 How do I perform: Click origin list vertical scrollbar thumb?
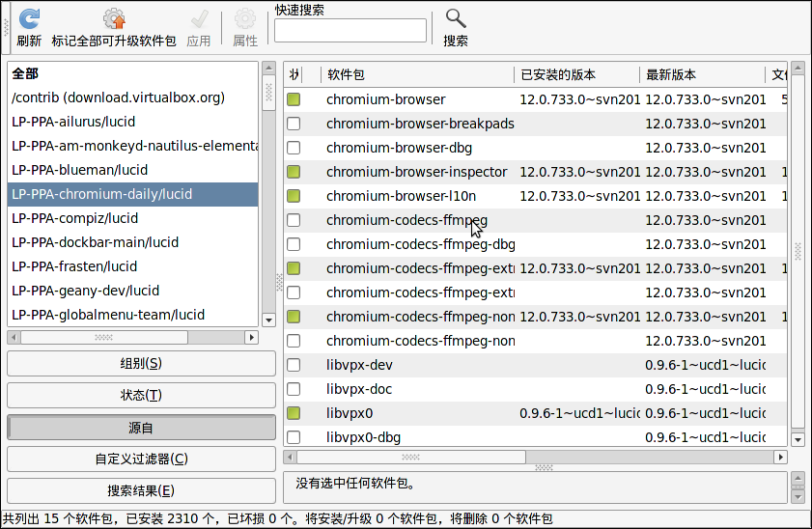coord(268,92)
